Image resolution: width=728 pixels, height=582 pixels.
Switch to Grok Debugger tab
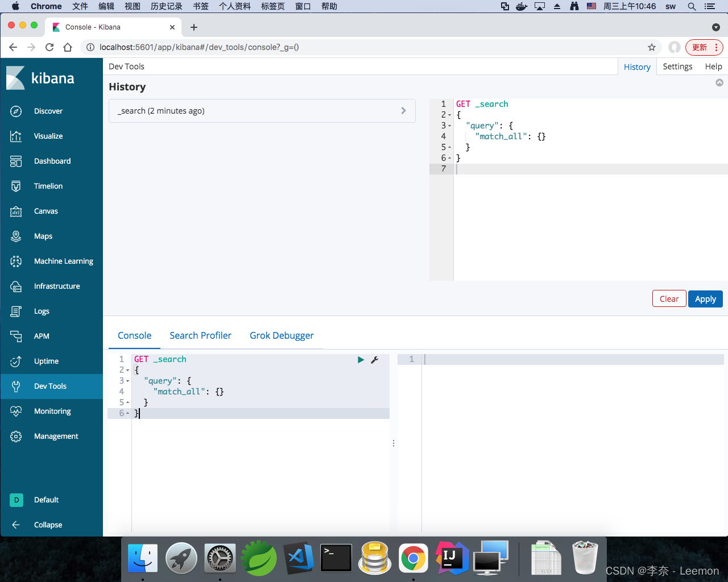point(282,335)
